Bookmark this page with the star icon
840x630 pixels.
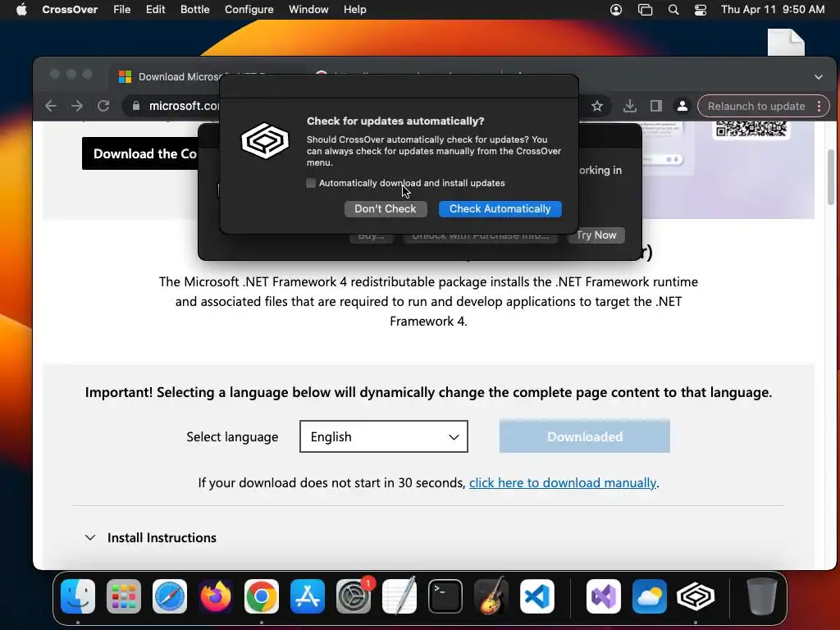pos(597,106)
